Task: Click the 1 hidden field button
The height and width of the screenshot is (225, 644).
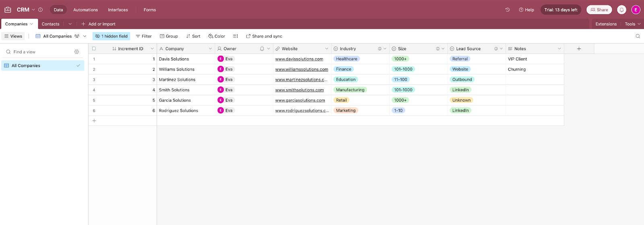Action: [x=111, y=36]
